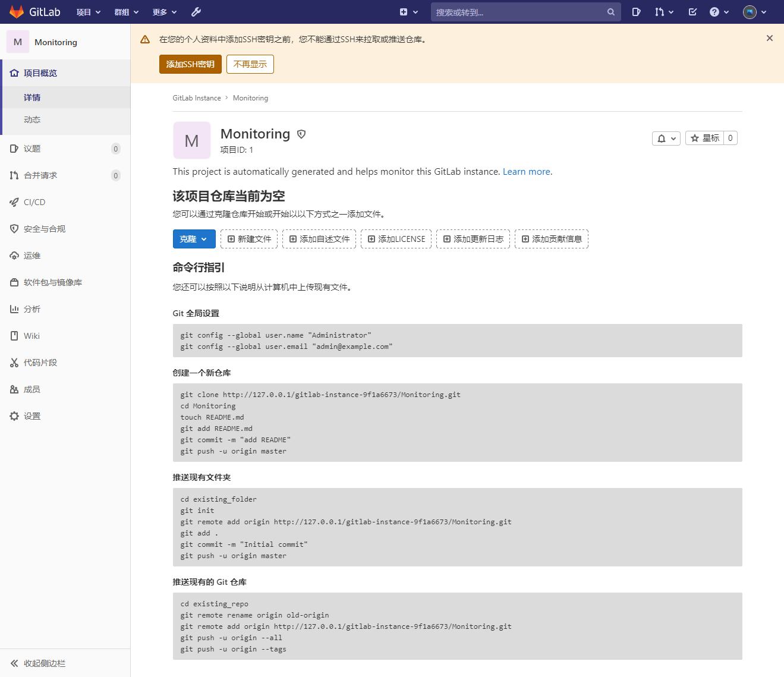Open Wiki in the sidebar
Image resolution: width=784 pixels, height=677 pixels.
click(x=65, y=336)
